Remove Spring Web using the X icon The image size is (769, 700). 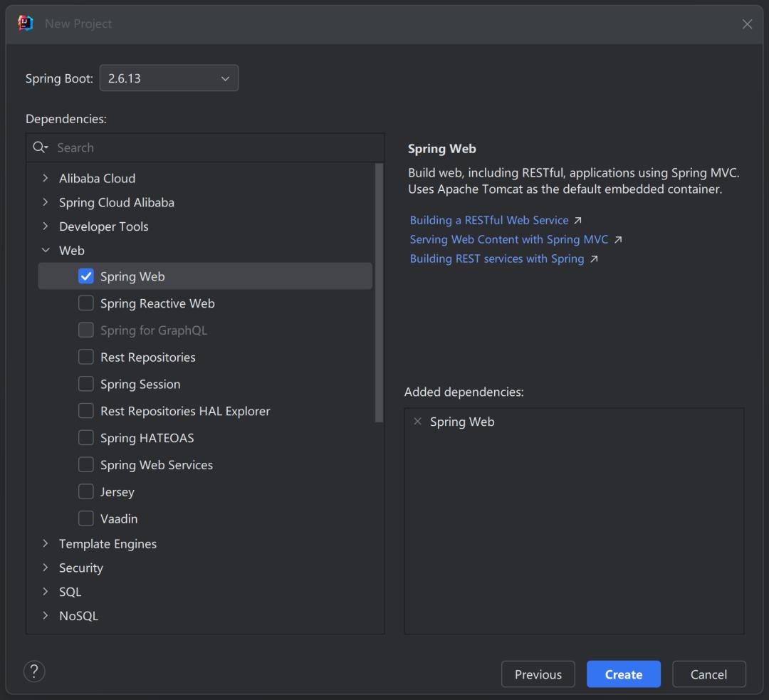[x=417, y=422]
